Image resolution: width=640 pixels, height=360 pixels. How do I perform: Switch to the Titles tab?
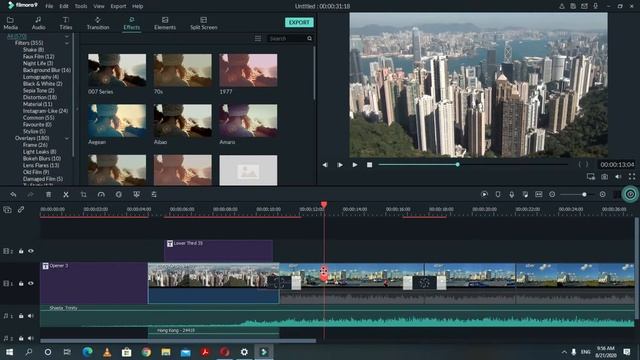coord(66,23)
